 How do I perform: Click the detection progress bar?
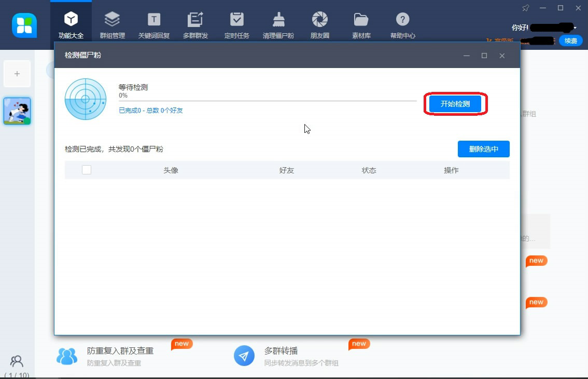point(268,101)
